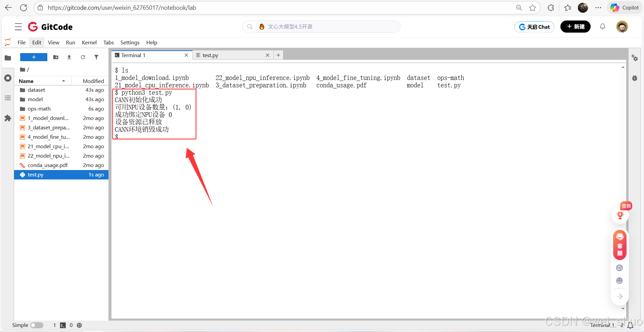Go back in the browser
Image resolution: width=644 pixels, height=332 pixels.
tap(8, 7)
